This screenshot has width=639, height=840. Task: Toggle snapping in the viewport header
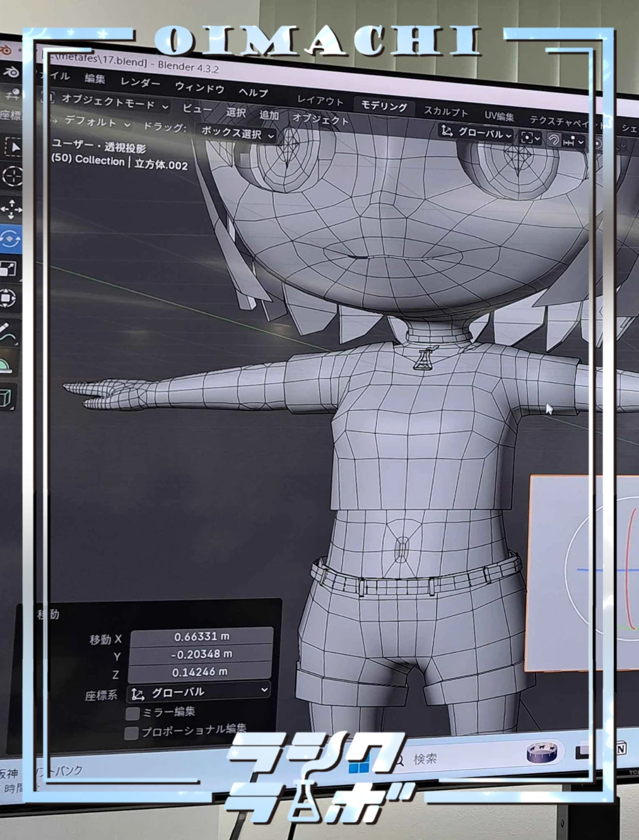coord(555,138)
